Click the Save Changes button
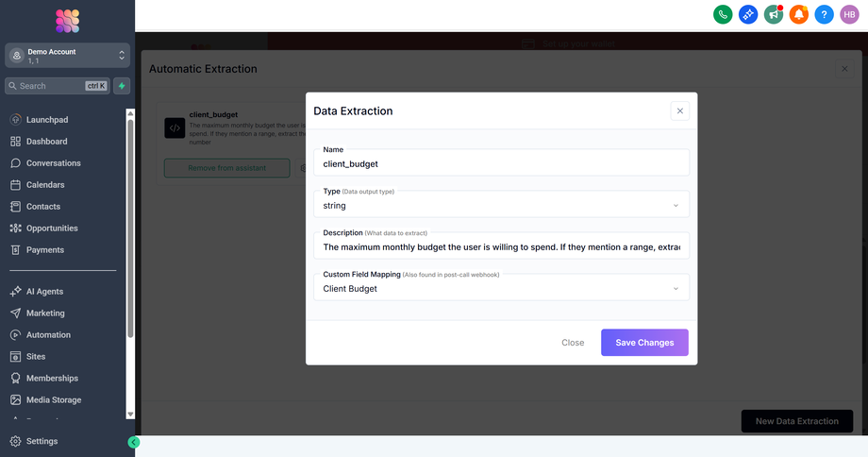The height and width of the screenshot is (457, 868). [x=644, y=343]
